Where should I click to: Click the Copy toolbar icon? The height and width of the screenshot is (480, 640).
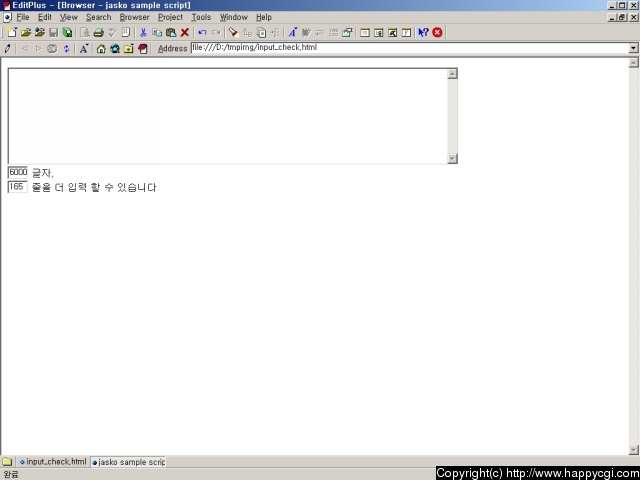coord(157,32)
